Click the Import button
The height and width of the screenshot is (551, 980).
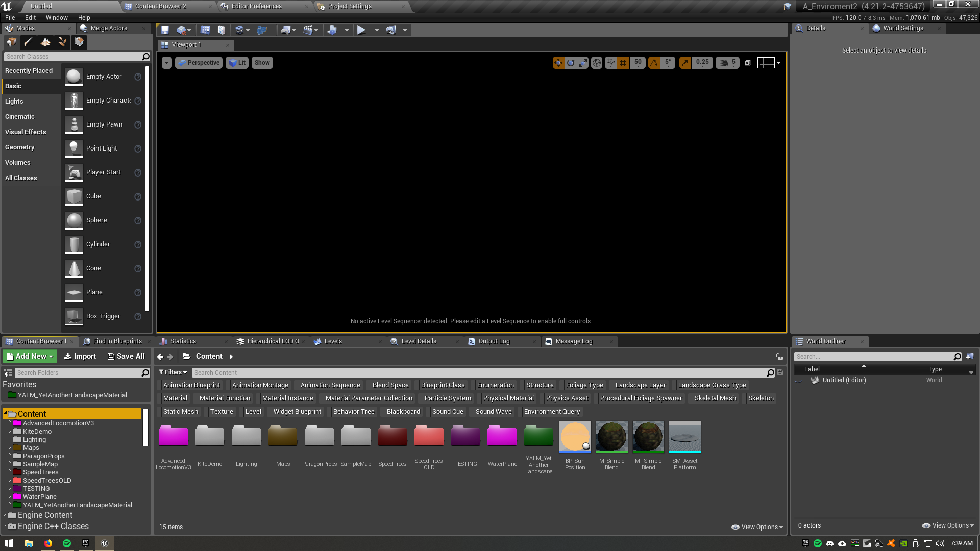click(x=80, y=356)
